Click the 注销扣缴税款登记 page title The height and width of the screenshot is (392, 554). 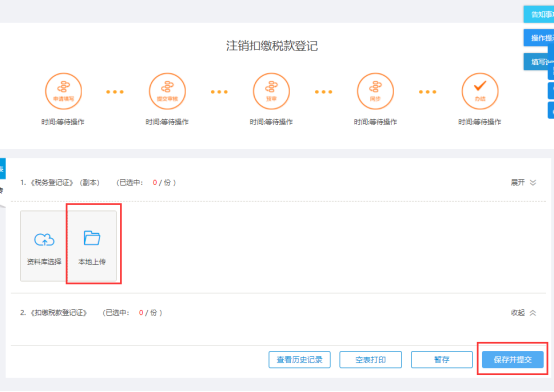click(x=272, y=46)
